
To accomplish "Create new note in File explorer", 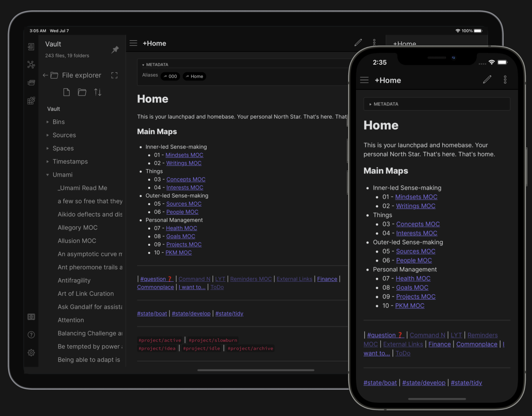I will click(66, 92).
